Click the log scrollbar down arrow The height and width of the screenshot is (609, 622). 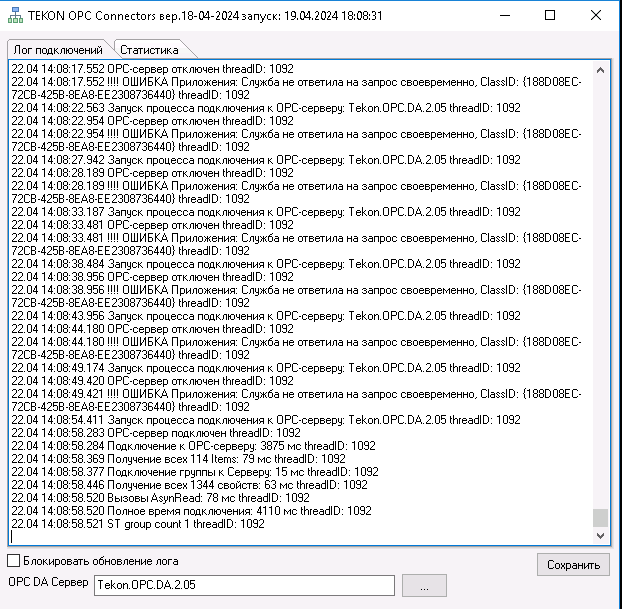pos(600,536)
